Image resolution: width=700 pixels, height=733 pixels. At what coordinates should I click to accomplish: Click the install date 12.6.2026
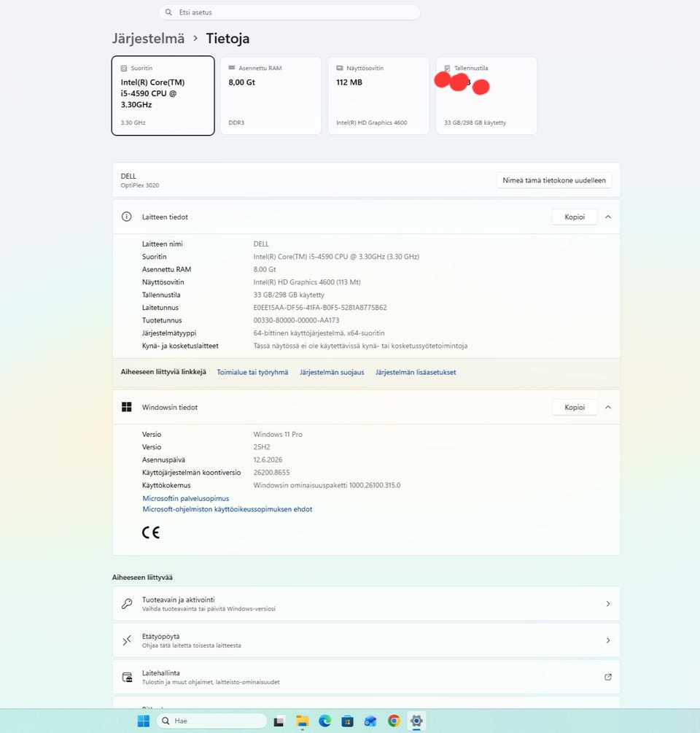coord(268,459)
